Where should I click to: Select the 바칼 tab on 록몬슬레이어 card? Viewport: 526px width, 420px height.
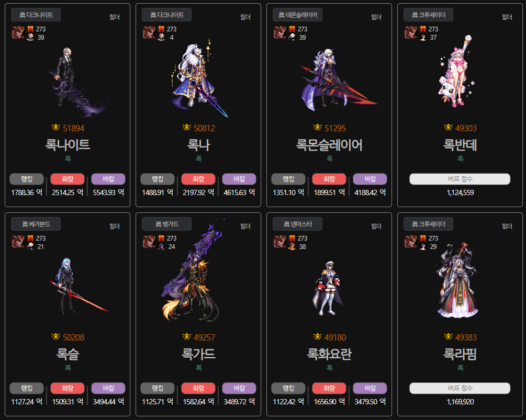pos(370,179)
